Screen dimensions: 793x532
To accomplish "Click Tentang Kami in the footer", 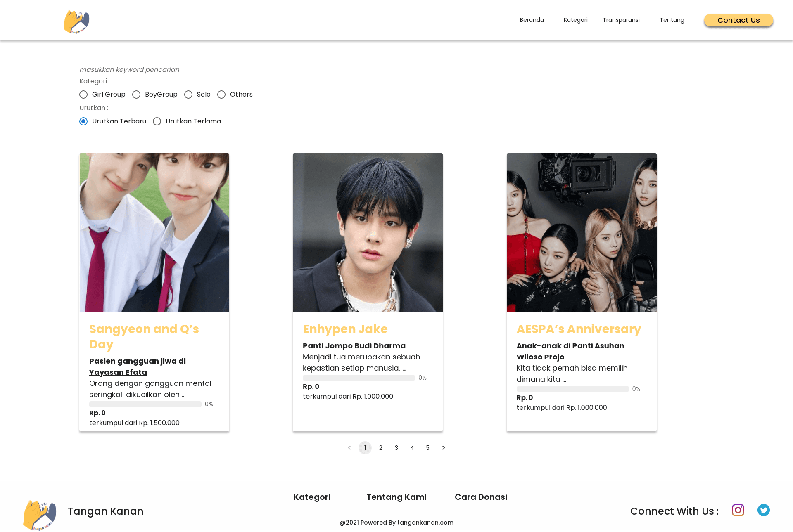I will pos(396,497).
